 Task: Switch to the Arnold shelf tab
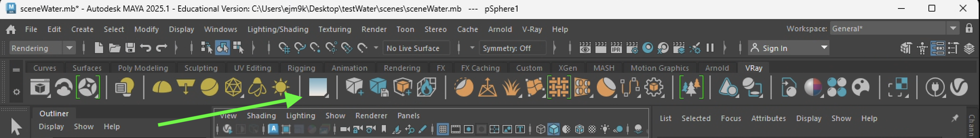pos(717,68)
